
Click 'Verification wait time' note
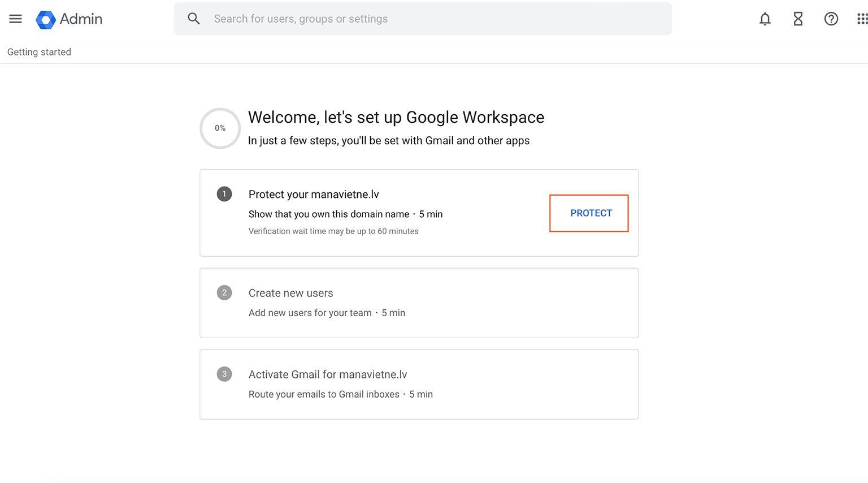(333, 231)
